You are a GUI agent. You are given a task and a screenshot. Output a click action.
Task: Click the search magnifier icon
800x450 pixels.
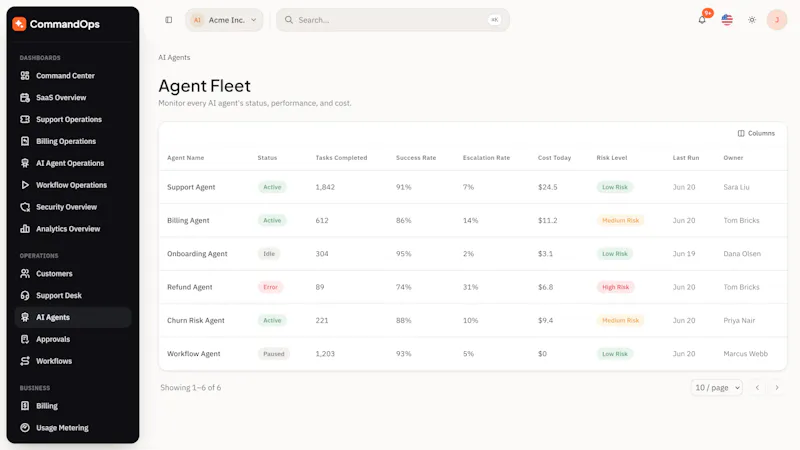point(289,20)
